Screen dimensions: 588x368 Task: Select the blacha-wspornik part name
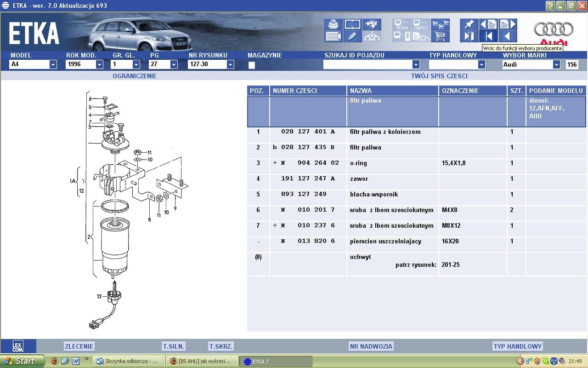pos(374,195)
